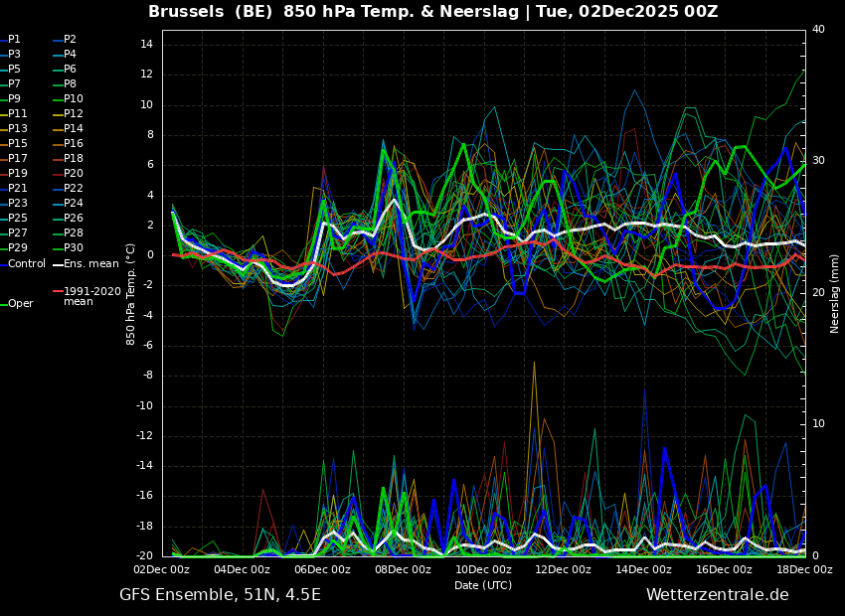
Task: Select the P22 legend entry
Action: [x=74, y=189]
